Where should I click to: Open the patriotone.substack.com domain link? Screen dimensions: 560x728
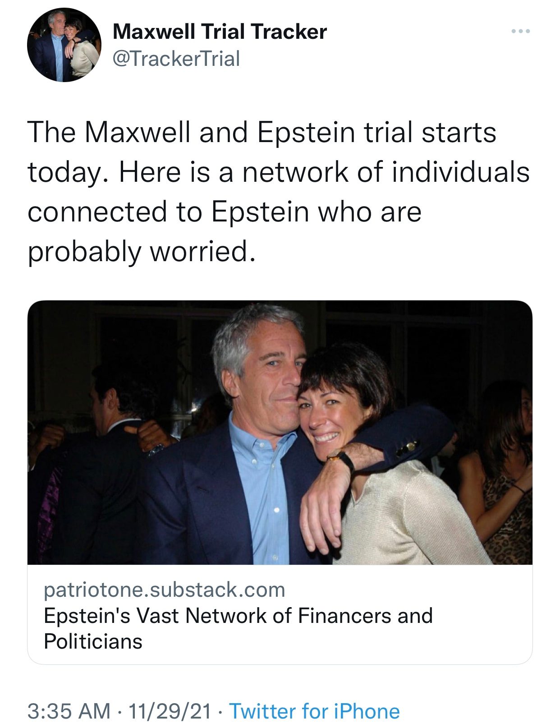pos(164,590)
